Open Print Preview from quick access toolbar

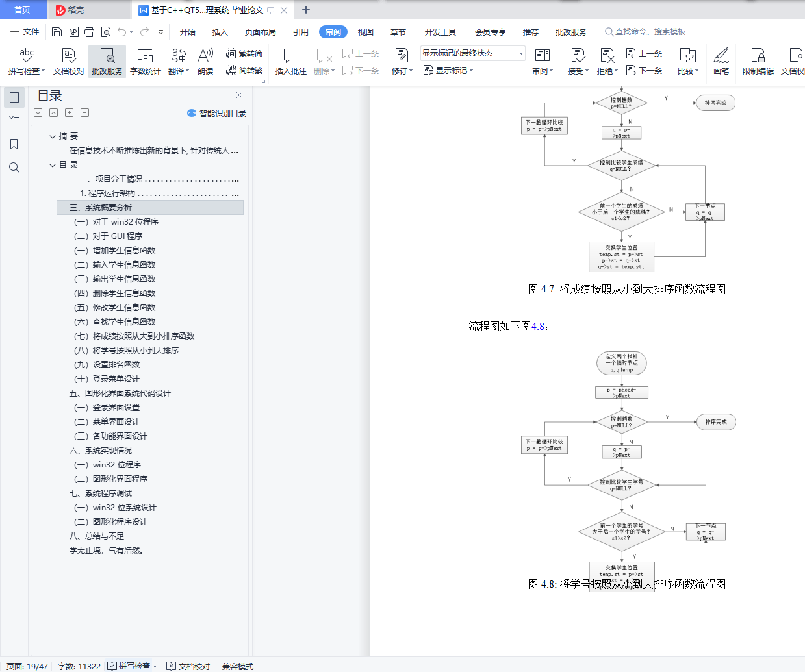pos(106,32)
